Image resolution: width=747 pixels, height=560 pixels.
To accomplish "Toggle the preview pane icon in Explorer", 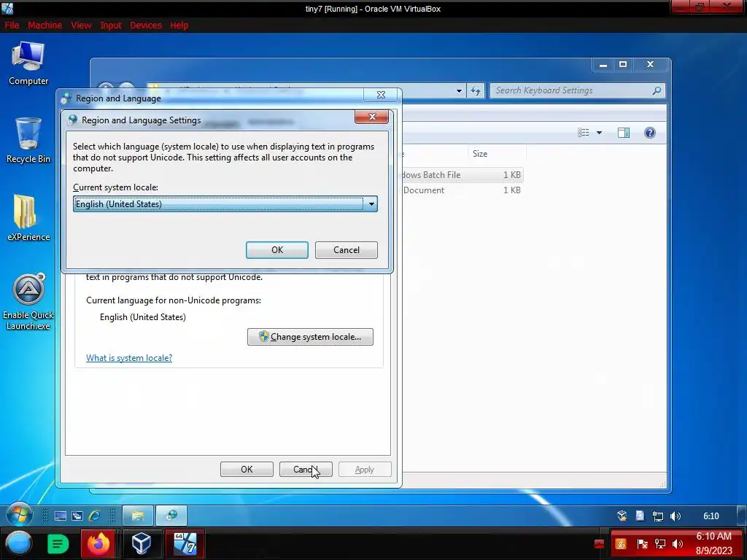I will (624, 133).
